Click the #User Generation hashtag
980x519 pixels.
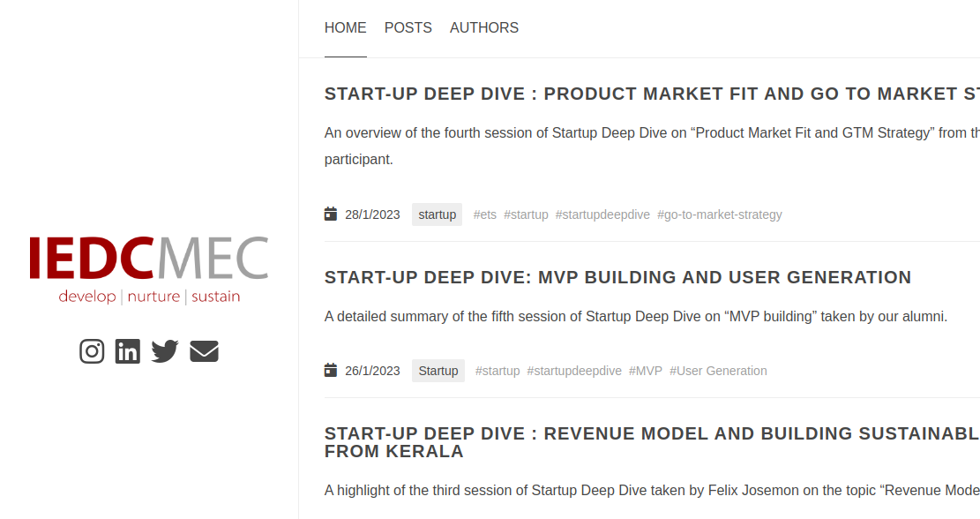[718, 370]
